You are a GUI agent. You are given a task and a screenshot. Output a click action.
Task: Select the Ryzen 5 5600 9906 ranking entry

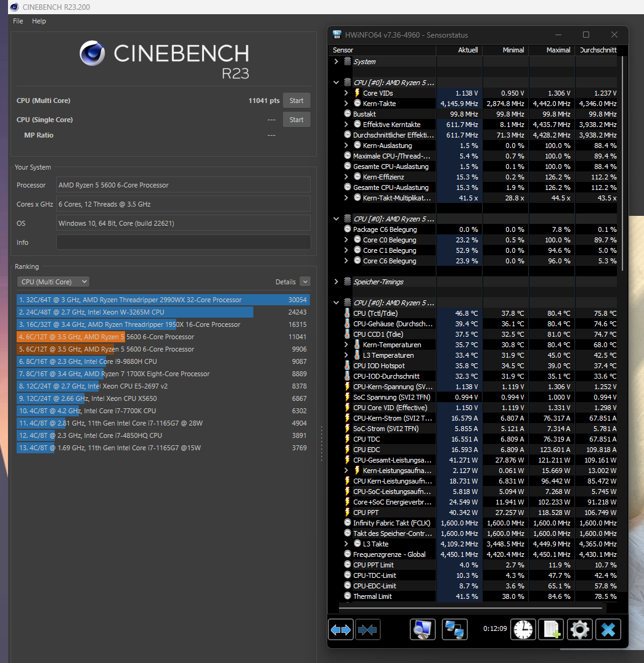click(x=163, y=349)
